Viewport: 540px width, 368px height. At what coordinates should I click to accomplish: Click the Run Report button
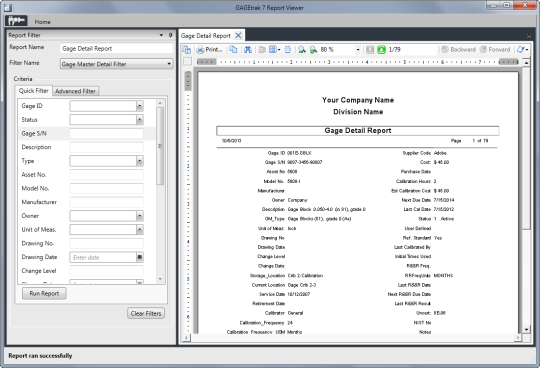(44, 293)
